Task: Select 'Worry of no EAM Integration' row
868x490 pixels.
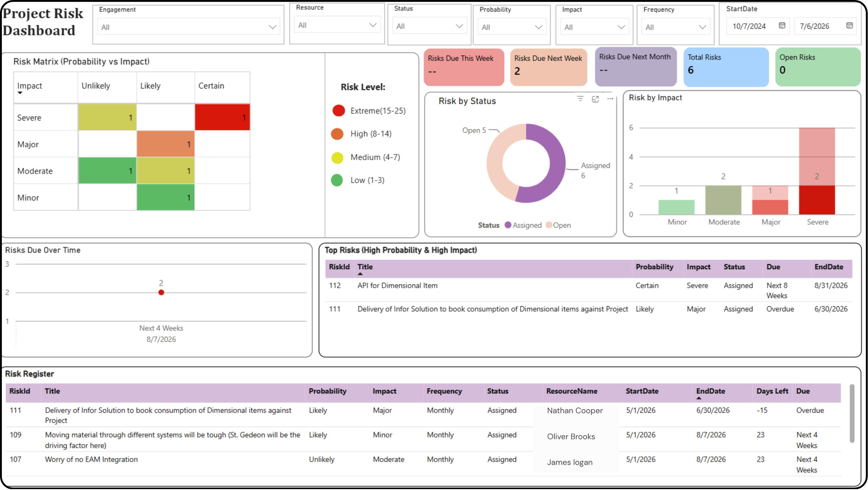Action: coord(423,464)
